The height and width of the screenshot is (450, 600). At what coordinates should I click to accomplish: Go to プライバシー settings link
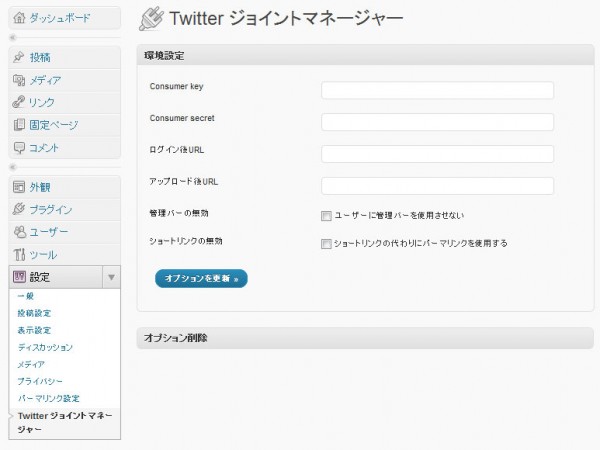[40, 381]
